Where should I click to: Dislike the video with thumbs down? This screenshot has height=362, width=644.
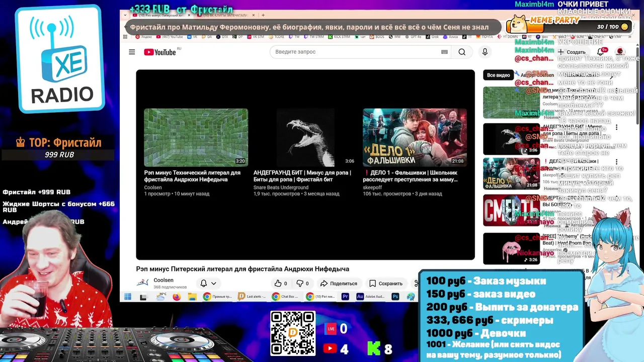pyautogui.click(x=302, y=284)
